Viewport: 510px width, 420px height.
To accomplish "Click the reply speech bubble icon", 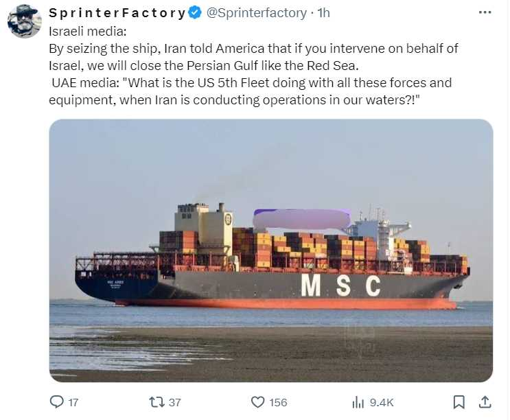I will [x=58, y=401].
